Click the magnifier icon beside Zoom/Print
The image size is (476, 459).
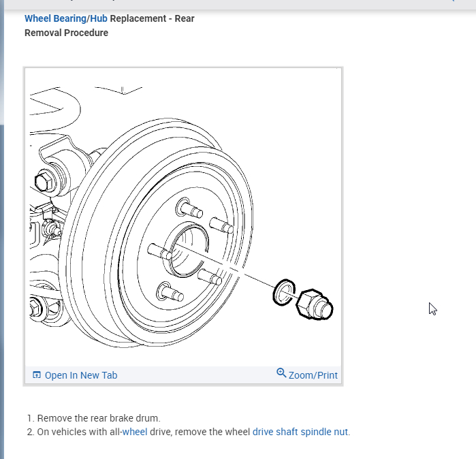tap(281, 373)
